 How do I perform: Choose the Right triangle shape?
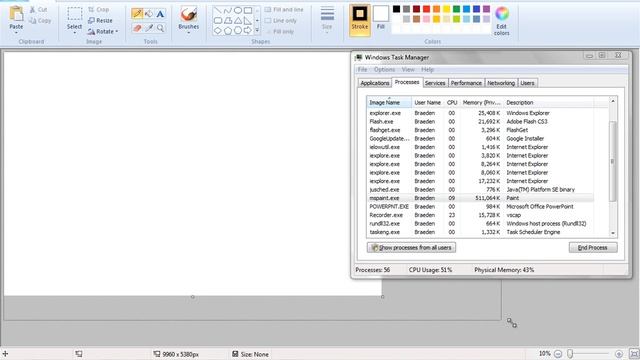247,20
